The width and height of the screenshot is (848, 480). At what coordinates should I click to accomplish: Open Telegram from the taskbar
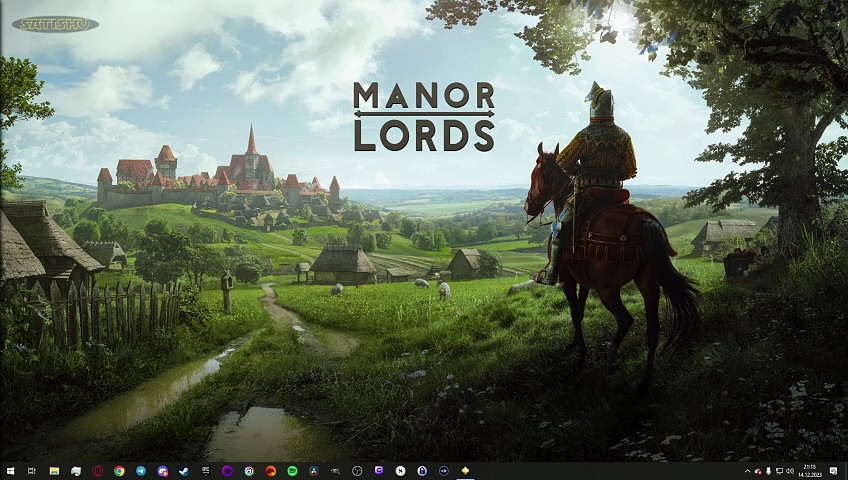141,471
